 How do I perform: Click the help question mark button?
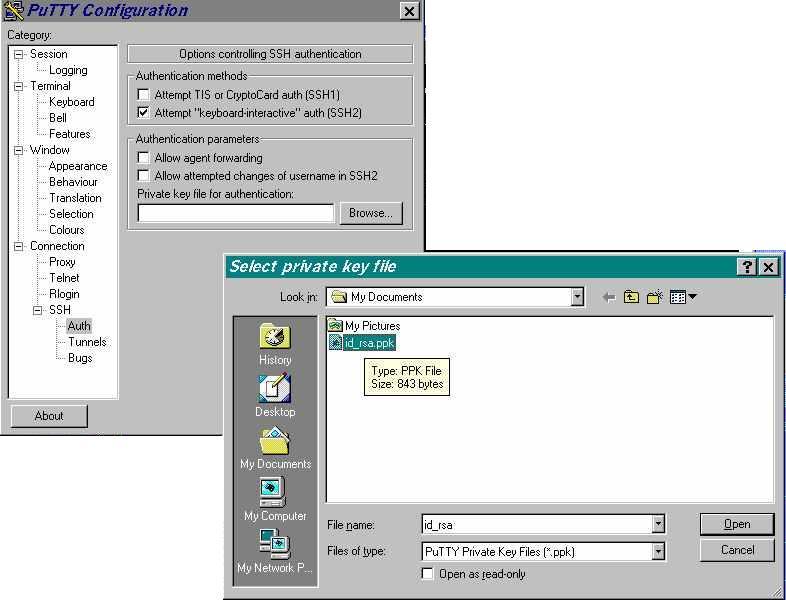click(x=747, y=267)
